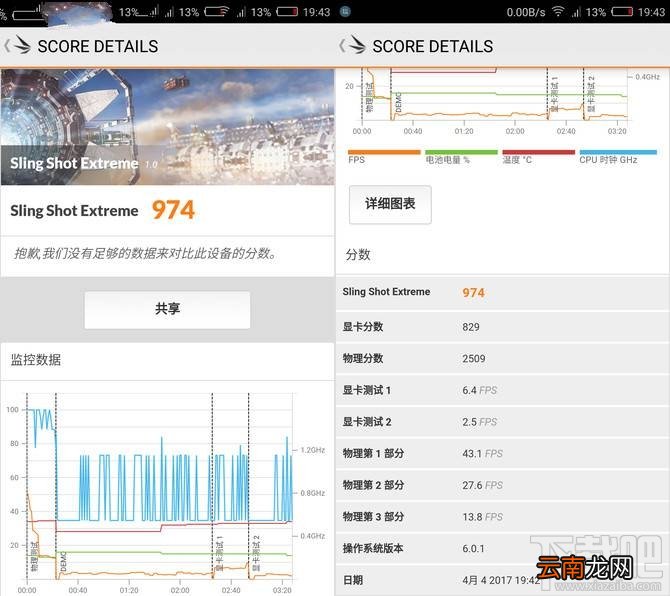Open 详细图表 detailed chart button
The height and width of the screenshot is (596, 670).
(x=390, y=204)
